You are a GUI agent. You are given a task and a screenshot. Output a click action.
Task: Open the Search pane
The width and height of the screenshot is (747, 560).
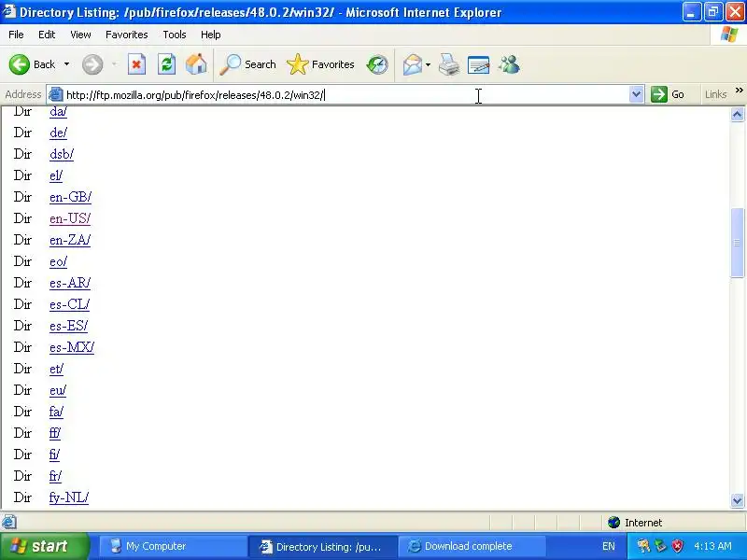click(247, 64)
